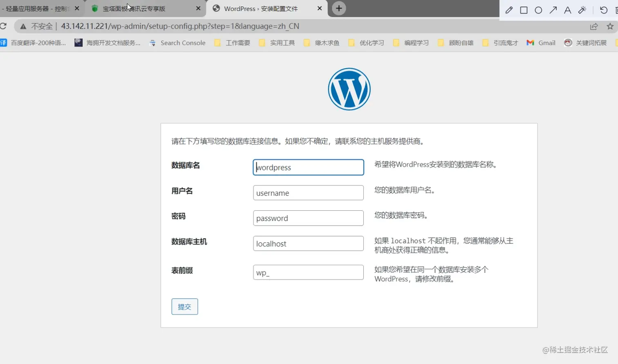Click the 用户名 label
The image size is (618, 364).
coord(182,191)
